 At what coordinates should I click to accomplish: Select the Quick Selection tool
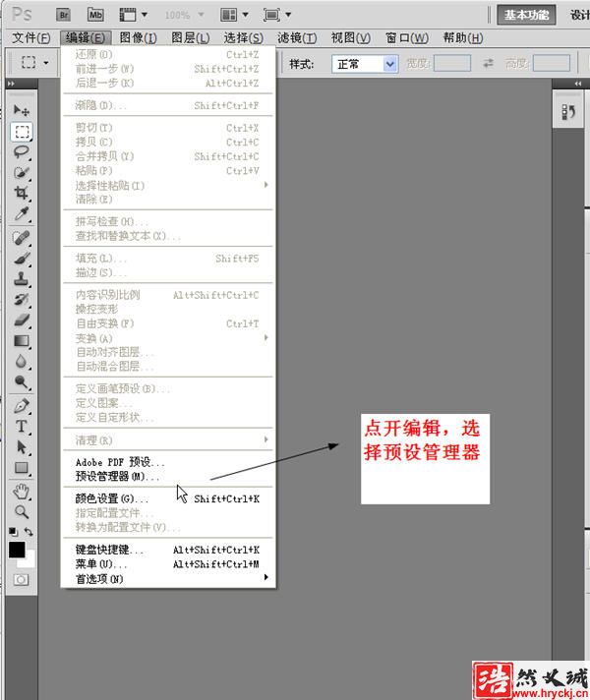[21, 172]
